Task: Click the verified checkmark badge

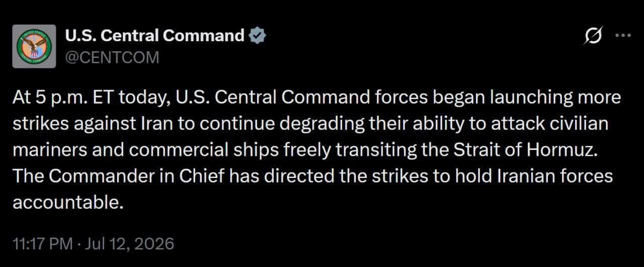Action: point(258,36)
